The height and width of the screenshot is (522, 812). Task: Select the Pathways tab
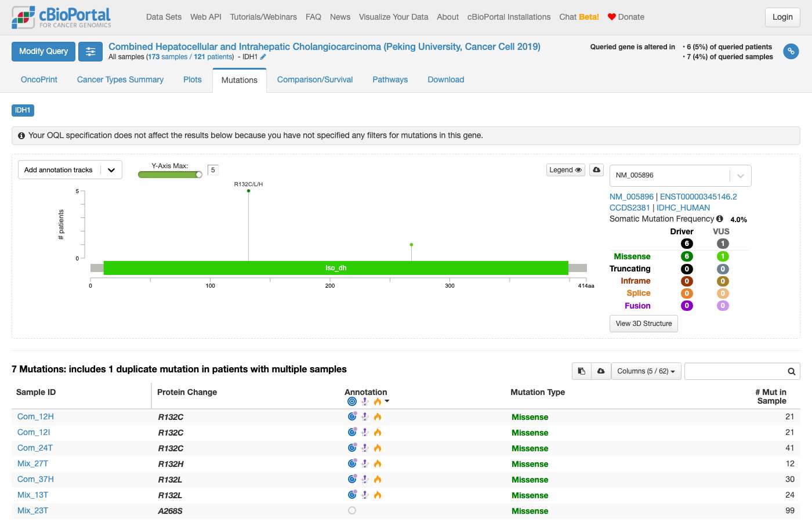[390, 79]
